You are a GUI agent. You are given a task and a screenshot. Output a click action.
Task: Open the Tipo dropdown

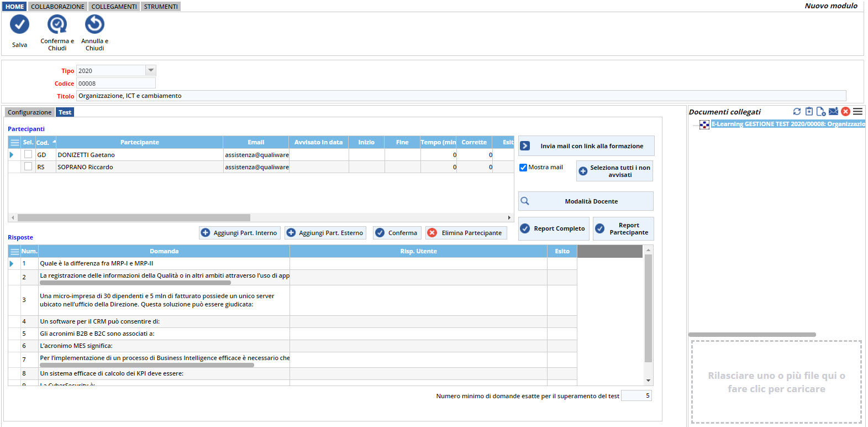(x=150, y=70)
